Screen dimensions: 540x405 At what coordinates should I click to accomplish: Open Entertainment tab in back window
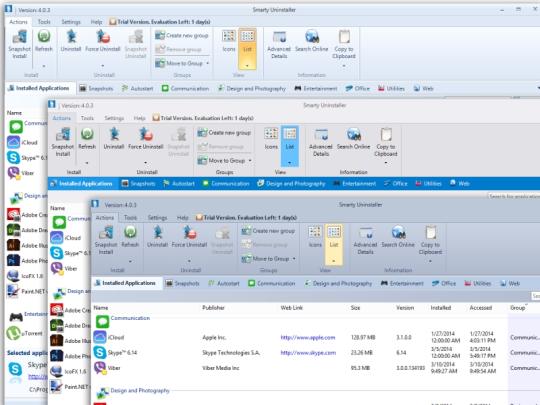316,89
